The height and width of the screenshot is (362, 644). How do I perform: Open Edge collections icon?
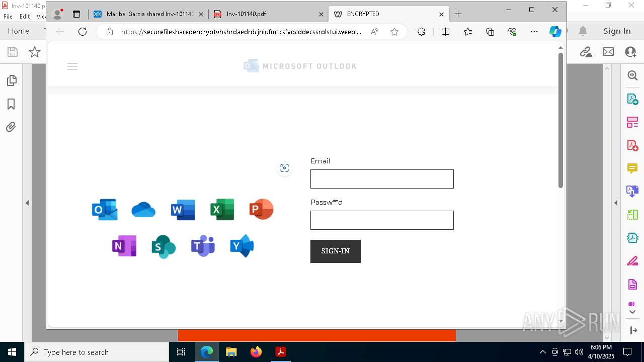coord(490,32)
